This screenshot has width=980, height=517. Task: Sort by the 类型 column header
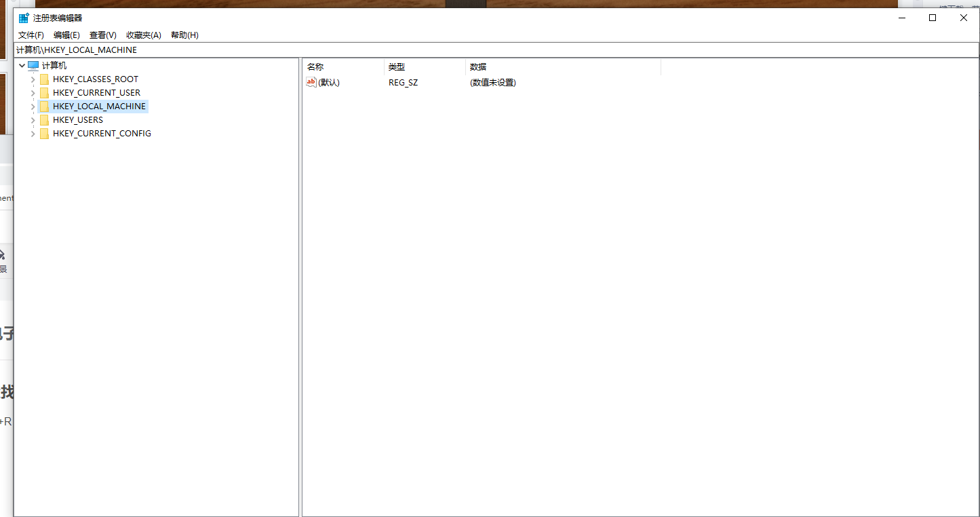425,67
